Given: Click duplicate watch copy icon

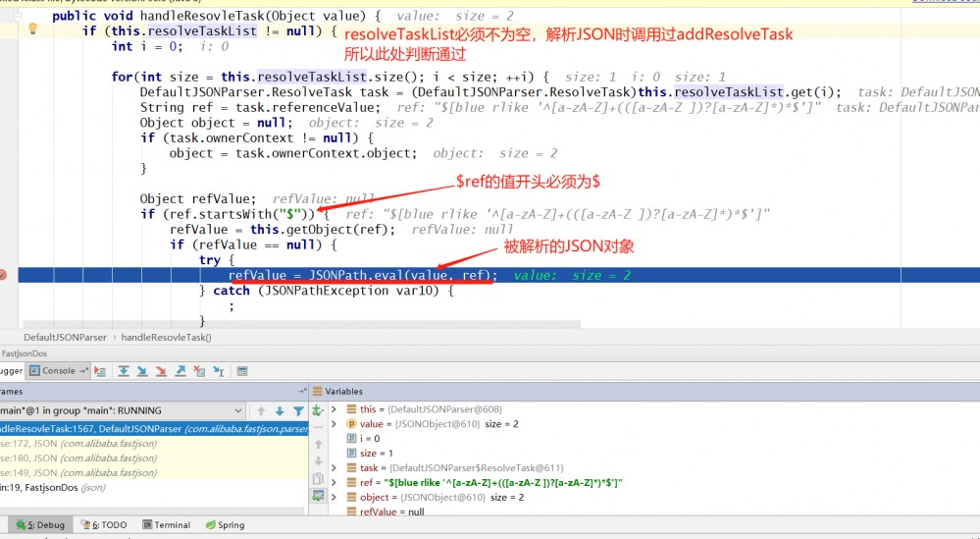Looking at the screenshot, I should click(x=318, y=478).
